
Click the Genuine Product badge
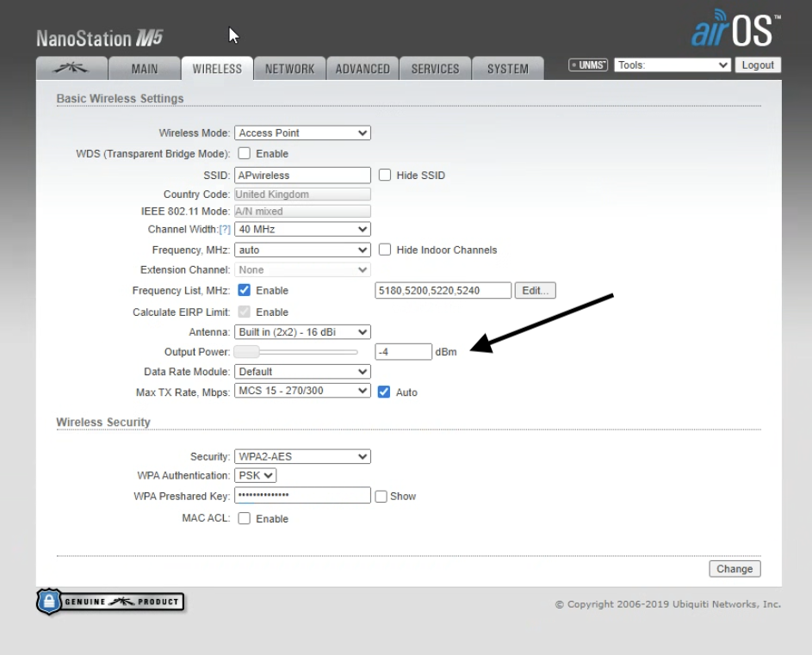(110, 602)
